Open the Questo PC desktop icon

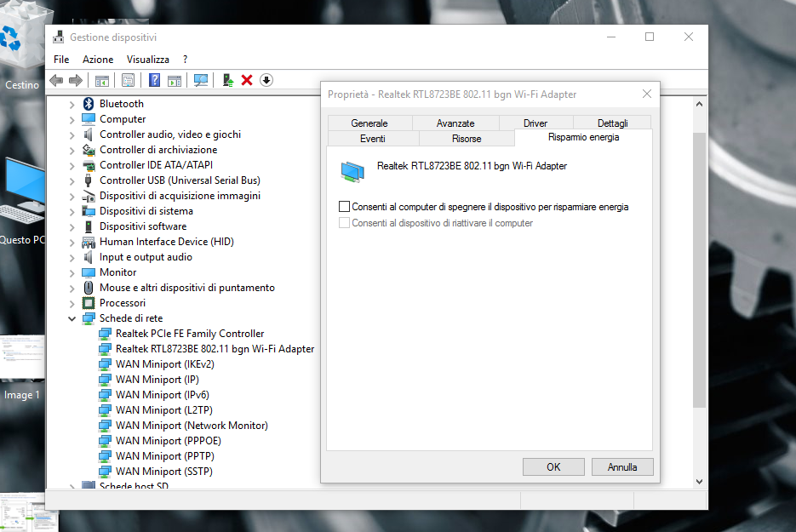click(x=22, y=201)
